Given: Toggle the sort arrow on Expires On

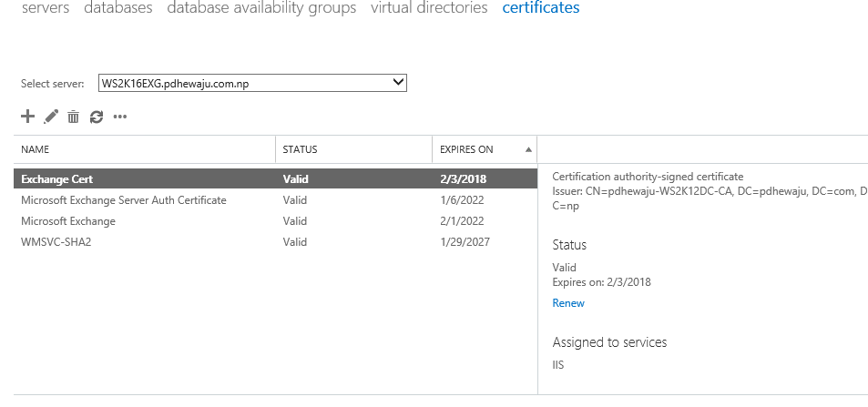Looking at the screenshot, I should click(x=528, y=149).
